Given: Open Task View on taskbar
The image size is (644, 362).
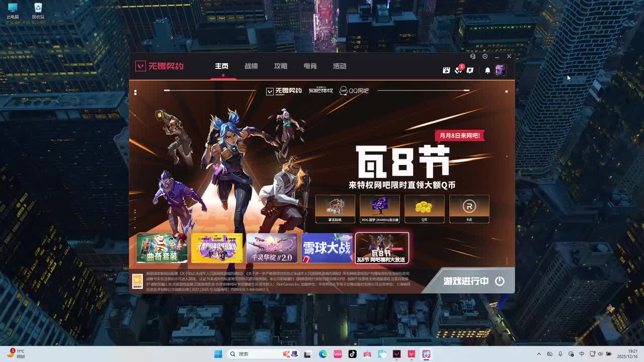Looking at the screenshot, I should point(307,354).
